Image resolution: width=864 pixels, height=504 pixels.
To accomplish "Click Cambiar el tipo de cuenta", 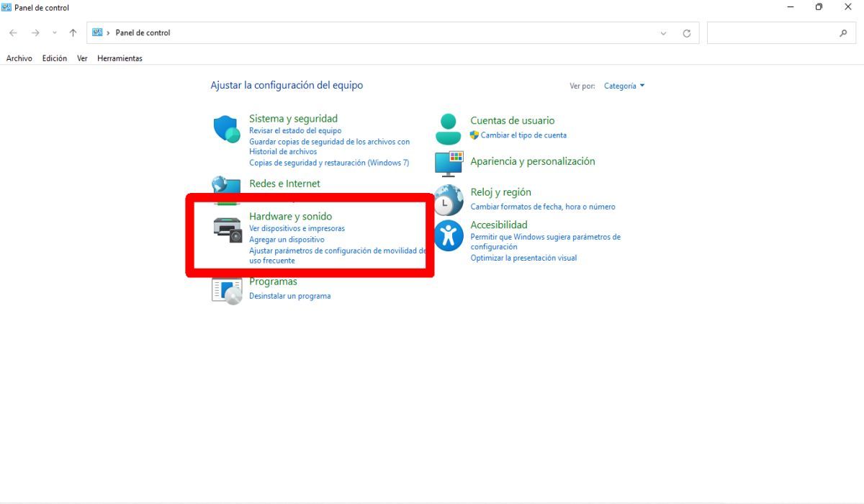I will click(523, 135).
